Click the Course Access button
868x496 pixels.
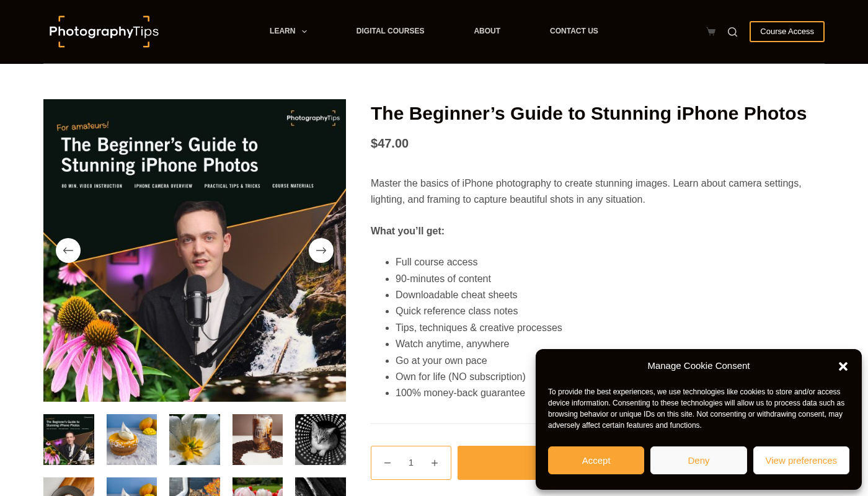pyautogui.click(x=787, y=32)
